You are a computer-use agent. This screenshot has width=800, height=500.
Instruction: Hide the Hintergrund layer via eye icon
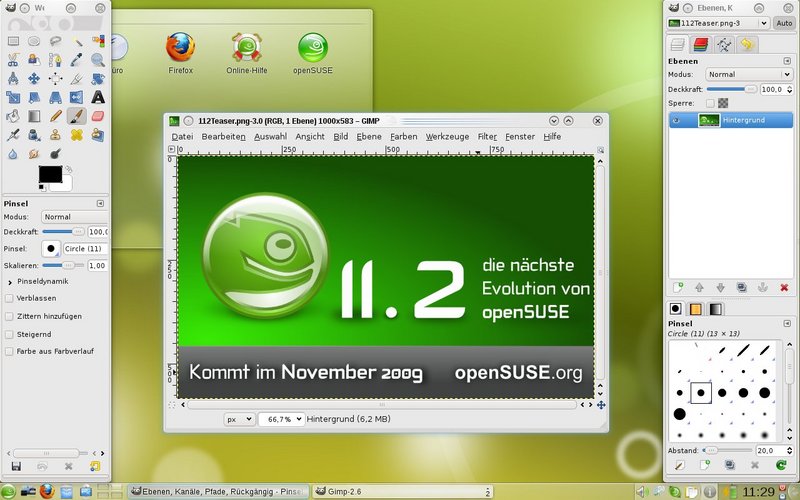(x=677, y=120)
